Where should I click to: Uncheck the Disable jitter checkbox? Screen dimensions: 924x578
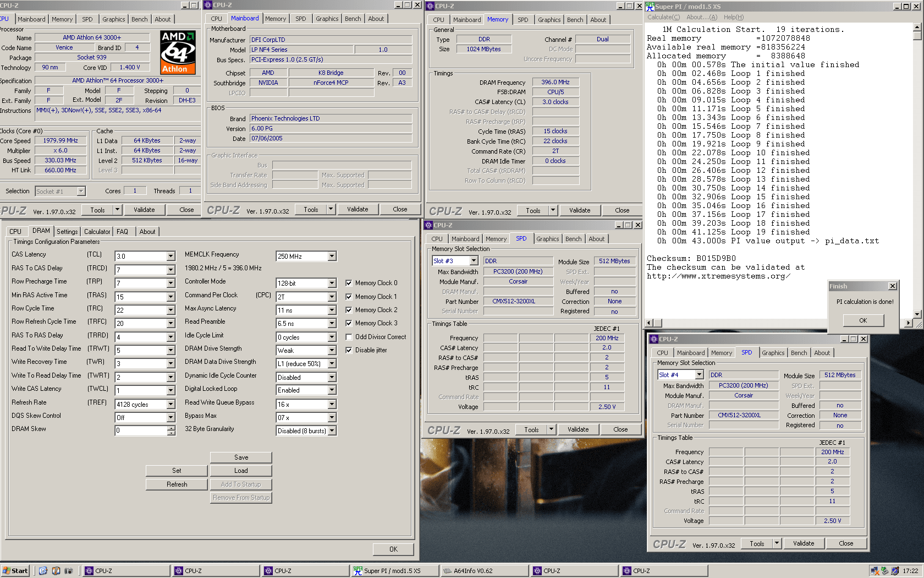tap(349, 350)
